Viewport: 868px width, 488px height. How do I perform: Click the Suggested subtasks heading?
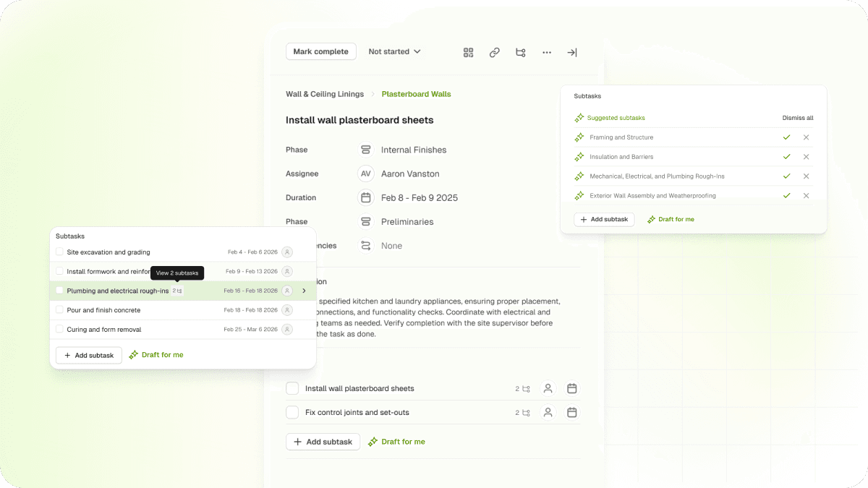[616, 118]
